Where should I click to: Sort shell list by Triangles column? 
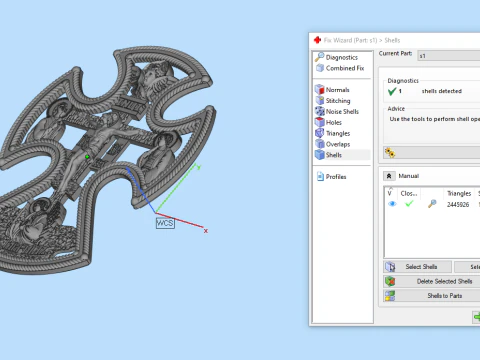(x=459, y=193)
